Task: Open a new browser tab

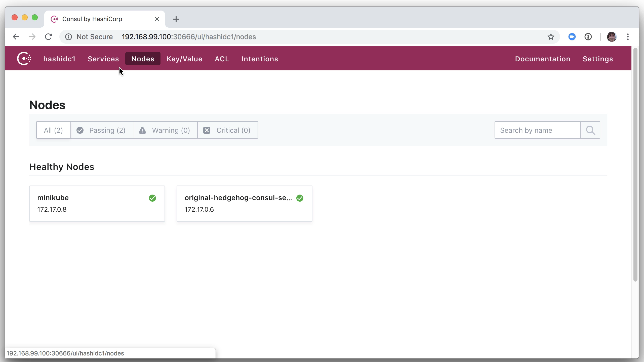Action: point(176,19)
